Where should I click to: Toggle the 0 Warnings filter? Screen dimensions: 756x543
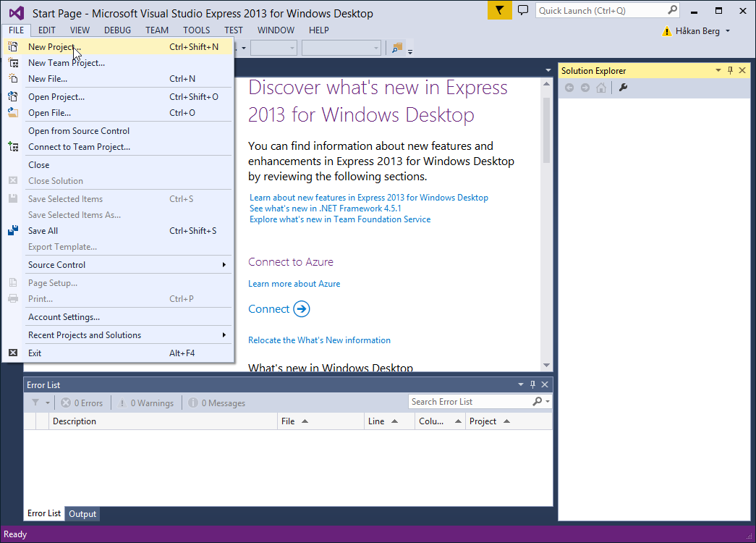[x=145, y=403]
